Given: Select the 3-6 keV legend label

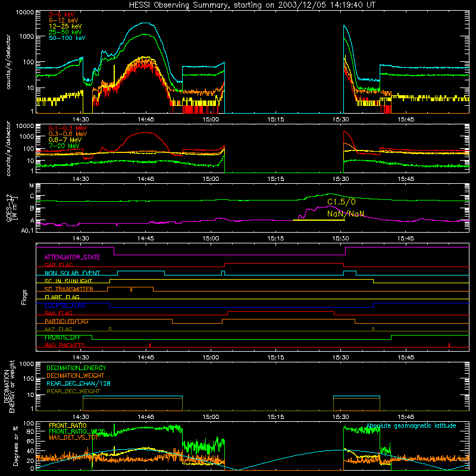Looking at the screenshot, I should point(61,14).
